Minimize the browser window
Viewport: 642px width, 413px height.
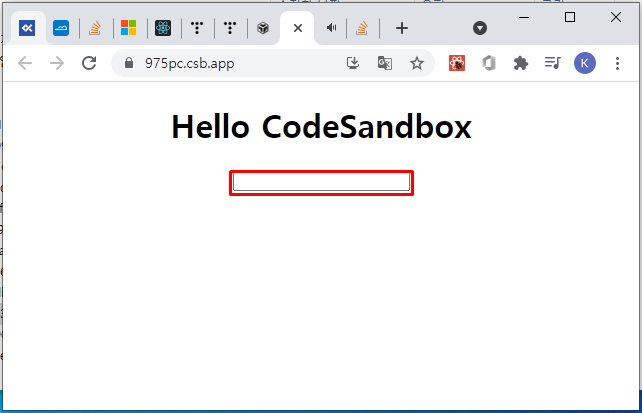tap(524, 18)
